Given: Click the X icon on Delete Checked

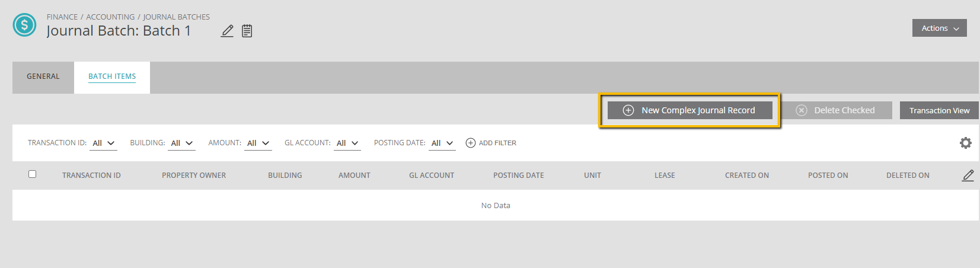Looking at the screenshot, I should 802,110.
